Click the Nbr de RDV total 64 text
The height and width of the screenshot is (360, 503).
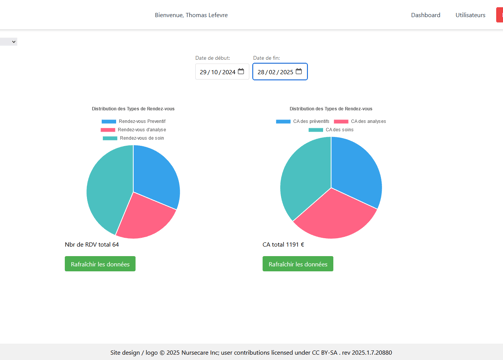(92, 245)
